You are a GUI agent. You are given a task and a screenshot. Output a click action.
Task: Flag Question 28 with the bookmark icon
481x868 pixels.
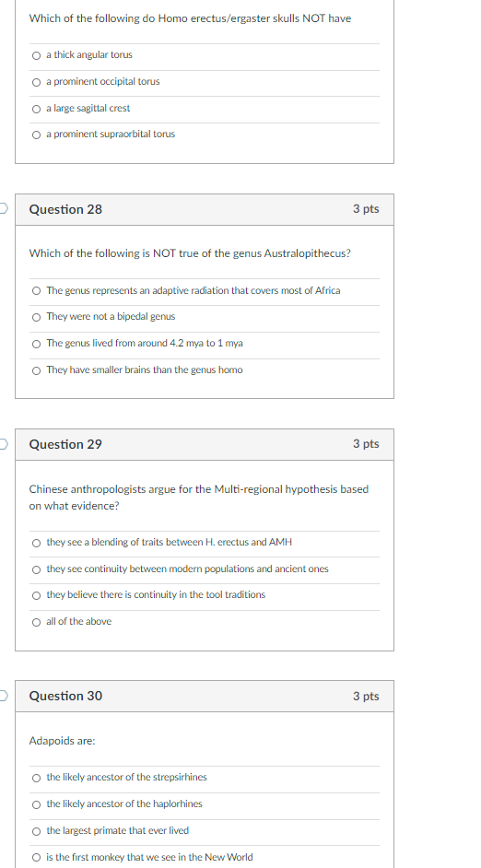tap(4, 208)
